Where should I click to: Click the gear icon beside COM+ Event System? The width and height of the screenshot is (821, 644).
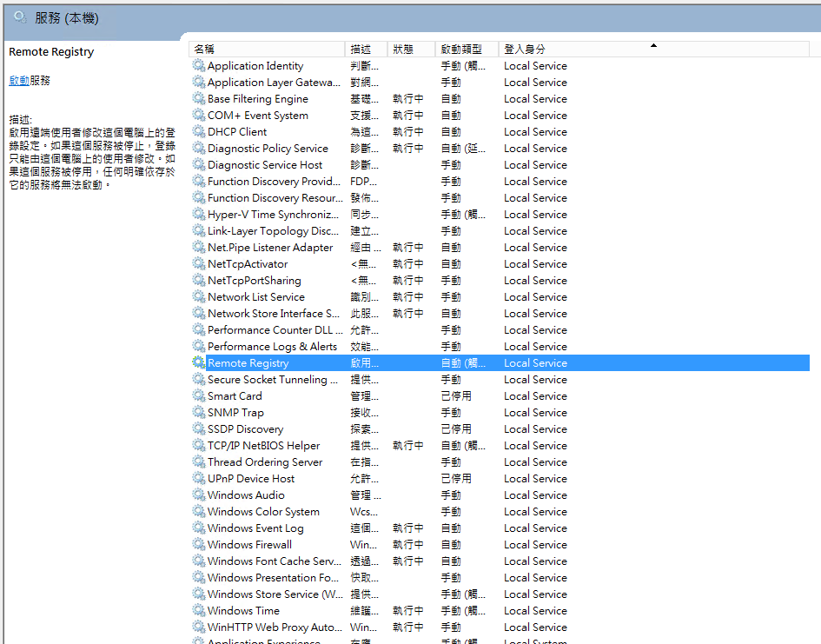pos(198,116)
